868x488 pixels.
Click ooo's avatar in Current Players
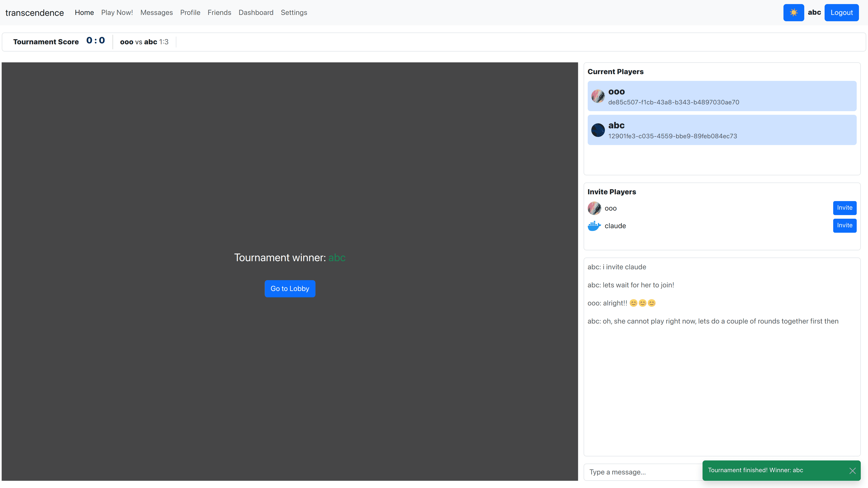click(598, 96)
